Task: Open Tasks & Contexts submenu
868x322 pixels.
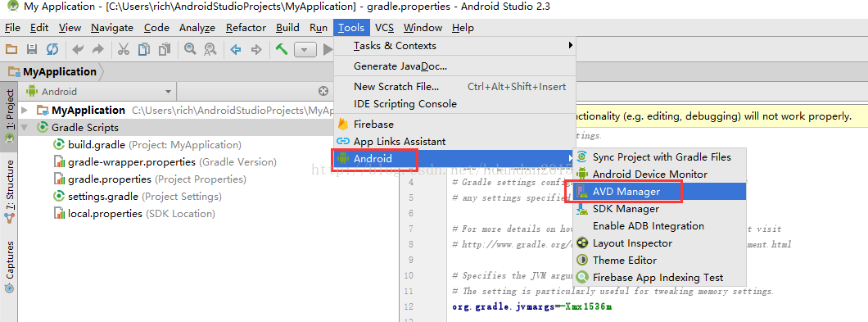Action: (x=455, y=45)
